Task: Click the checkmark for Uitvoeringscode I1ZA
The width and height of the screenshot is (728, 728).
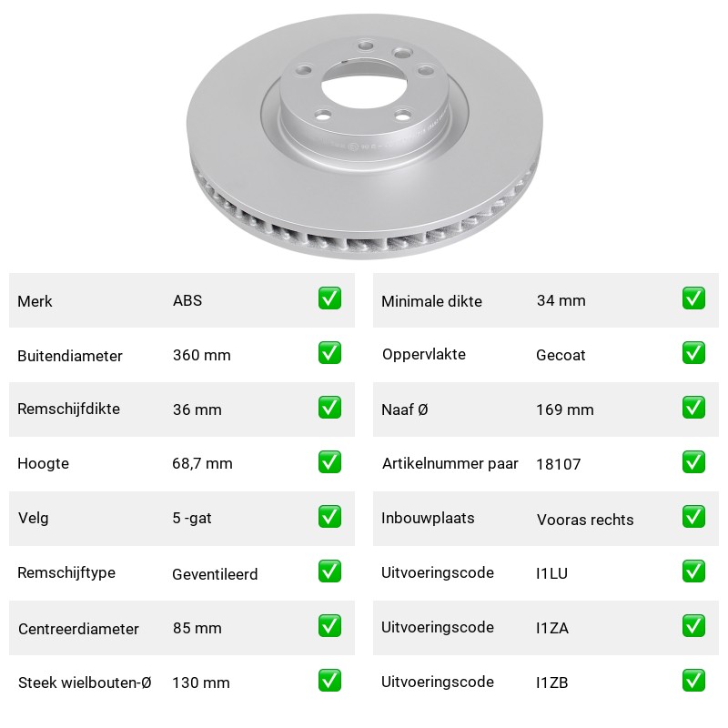Action: pyautogui.click(x=693, y=626)
